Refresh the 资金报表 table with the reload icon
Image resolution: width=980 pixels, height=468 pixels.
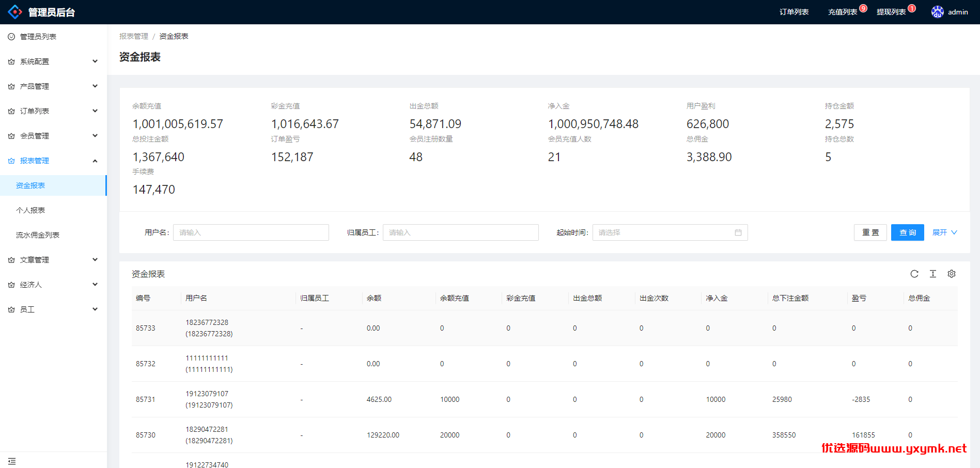(x=914, y=274)
